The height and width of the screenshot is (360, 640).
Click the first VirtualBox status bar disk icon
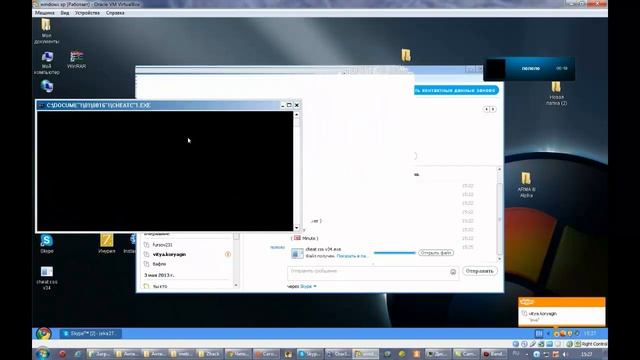pos(516,344)
